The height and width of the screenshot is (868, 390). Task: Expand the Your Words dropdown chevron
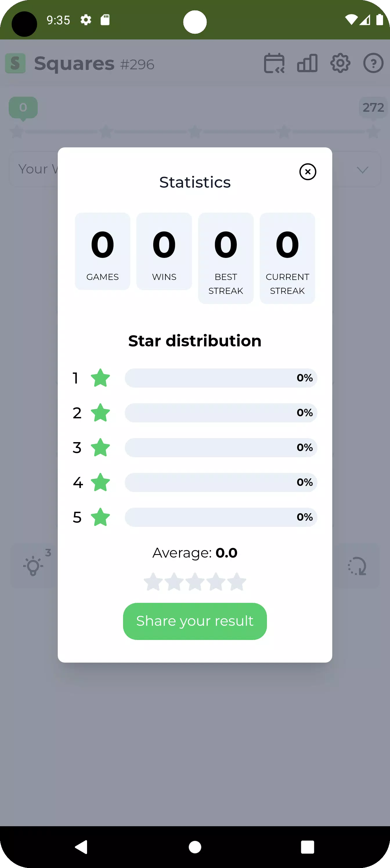[362, 169]
